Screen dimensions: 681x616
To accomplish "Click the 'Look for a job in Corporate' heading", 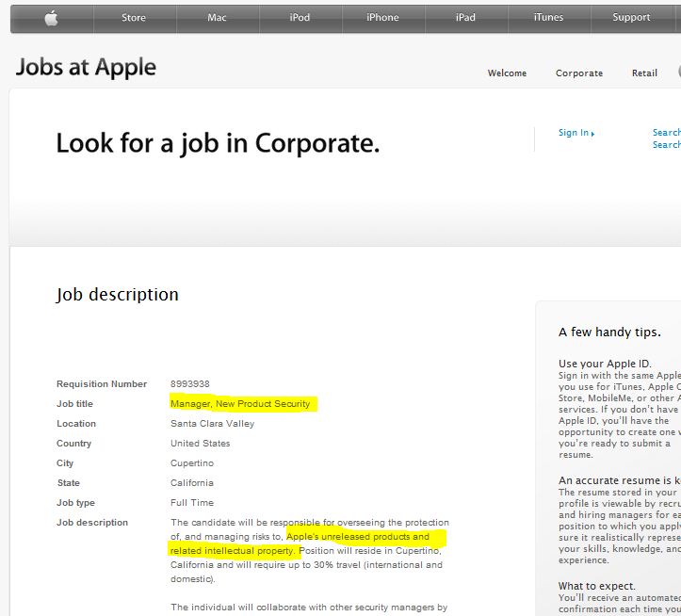I will pyautogui.click(x=218, y=143).
